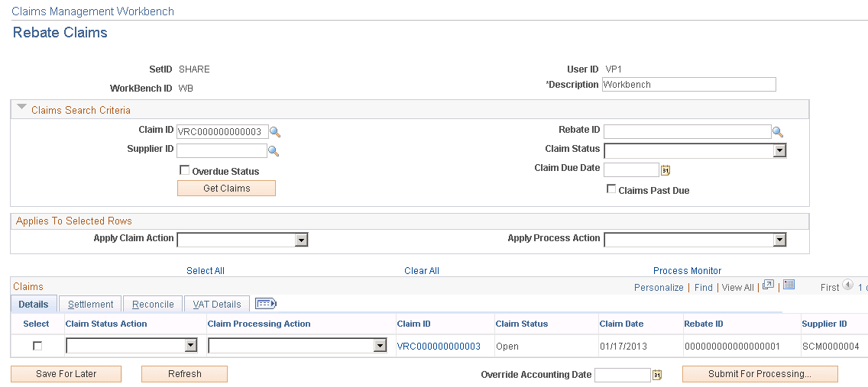The height and width of the screenshot is (387, 868).
Task: Select checkbox for claim VRC000000000003 row
Action: pyautogui.click(x=37, y=346)
